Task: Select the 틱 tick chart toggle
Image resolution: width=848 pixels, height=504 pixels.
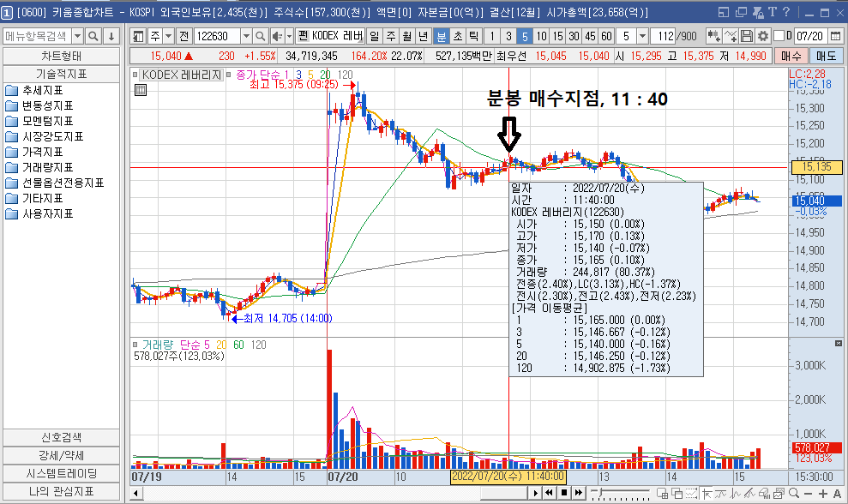Action: (x=474, y=36)
